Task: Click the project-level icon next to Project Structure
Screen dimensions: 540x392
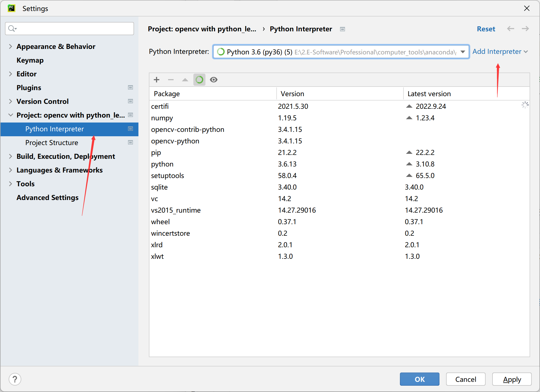Action: [x=130, y=142]
